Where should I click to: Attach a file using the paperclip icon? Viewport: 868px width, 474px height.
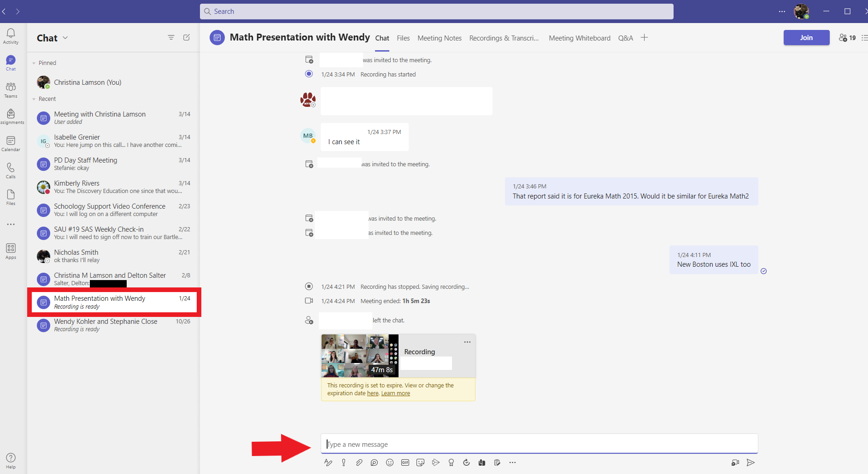[x=359, y=462]
